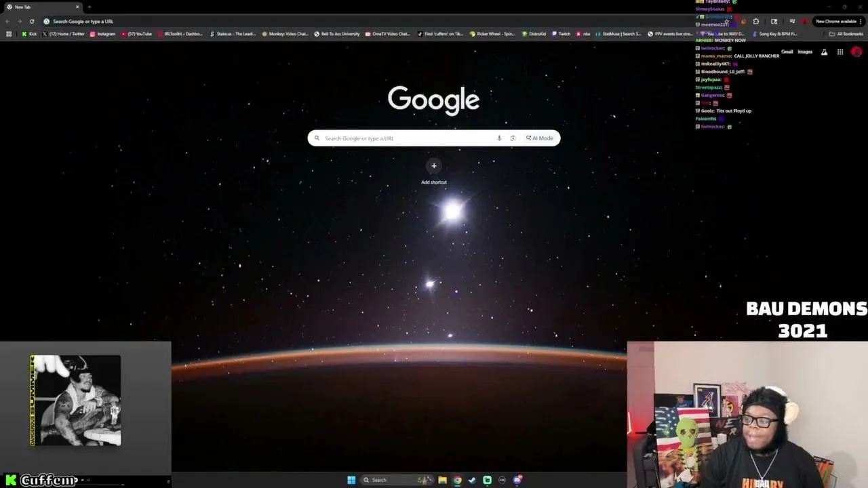This screenshot has width=868, height=488.
Task: Search by image with Google Lens icon
Action: (513, 138)
